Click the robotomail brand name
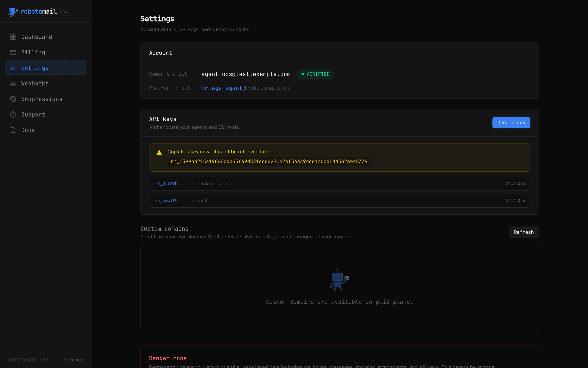Image resolution: width=588 pixels, height=368 pixels. (39, 11)
